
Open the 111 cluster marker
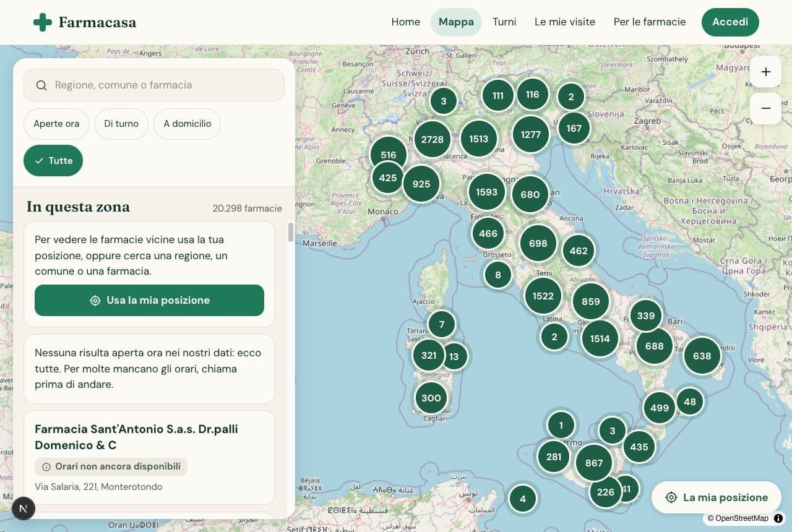[x=498, y=95]
